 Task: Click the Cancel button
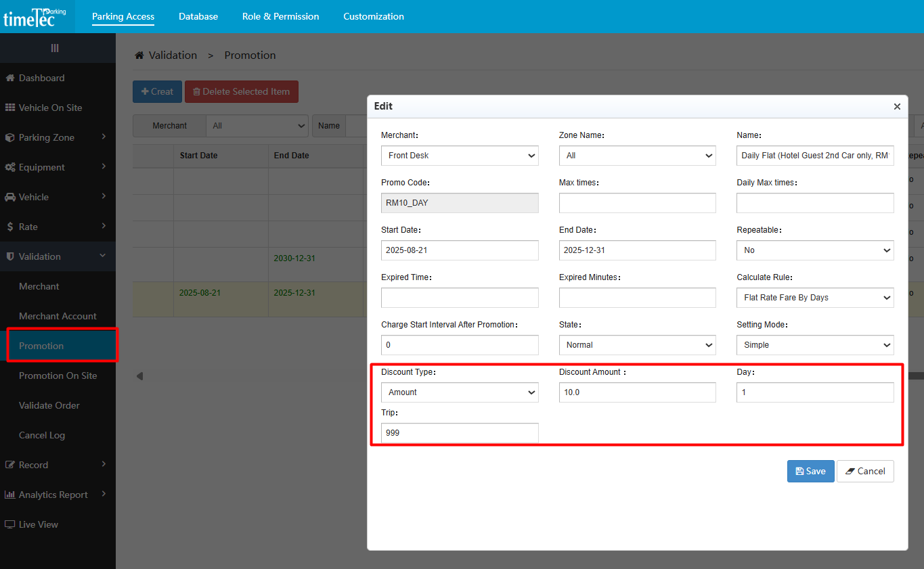pyautogui.click(x=865, y=472)
